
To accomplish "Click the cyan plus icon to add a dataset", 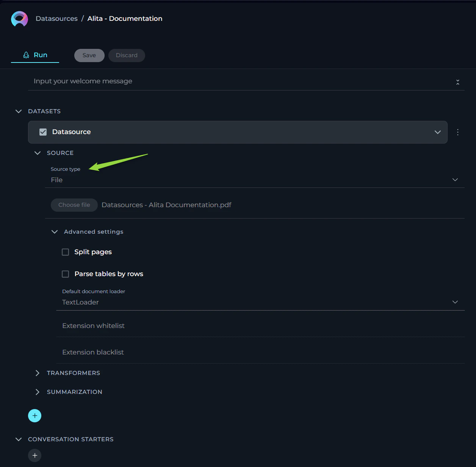I will [34, 415].
